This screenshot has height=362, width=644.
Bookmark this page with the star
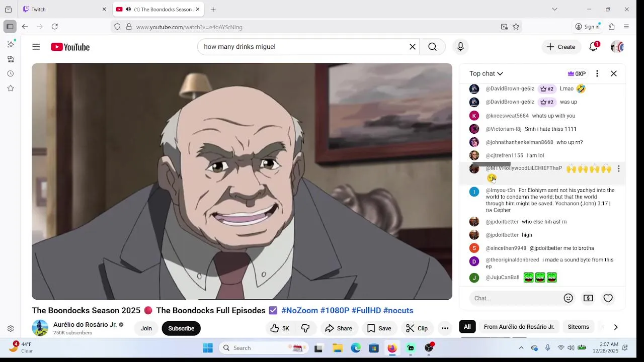pyautogui.click(x=516, y=27)
